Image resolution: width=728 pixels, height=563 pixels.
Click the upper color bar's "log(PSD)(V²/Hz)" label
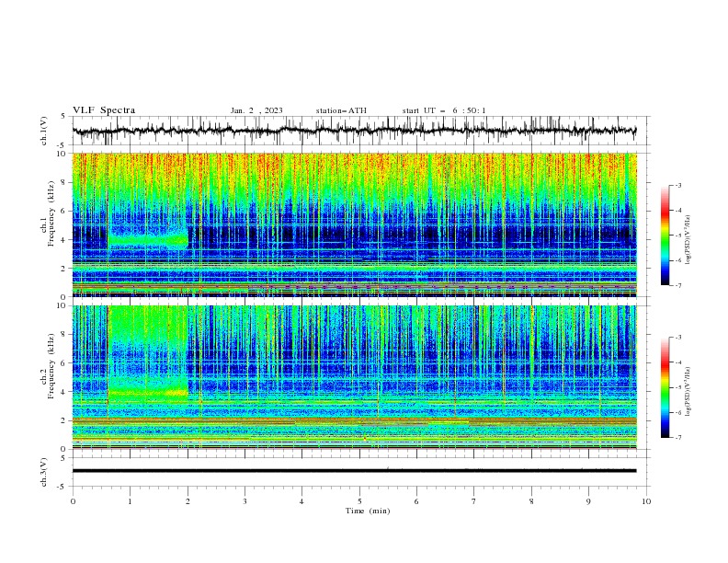688,240
